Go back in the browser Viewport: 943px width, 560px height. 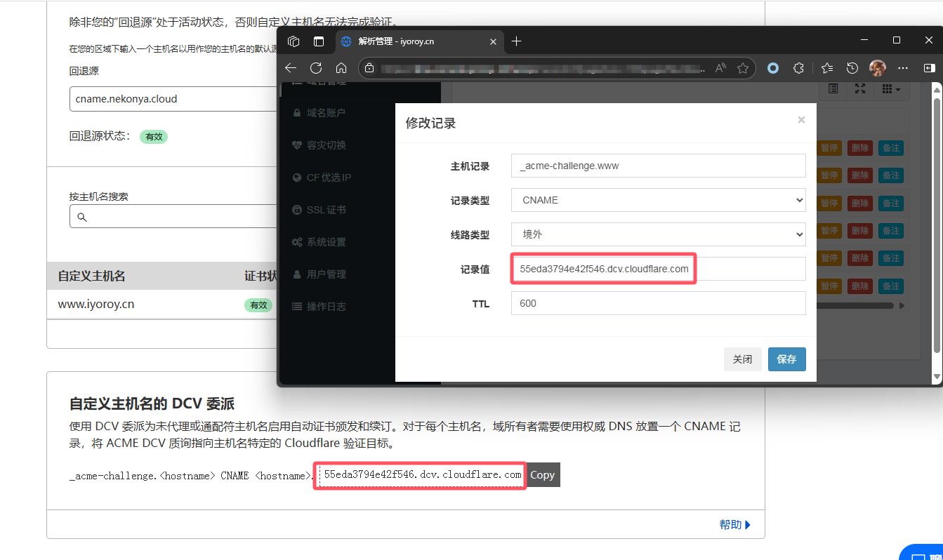(291, 68)
